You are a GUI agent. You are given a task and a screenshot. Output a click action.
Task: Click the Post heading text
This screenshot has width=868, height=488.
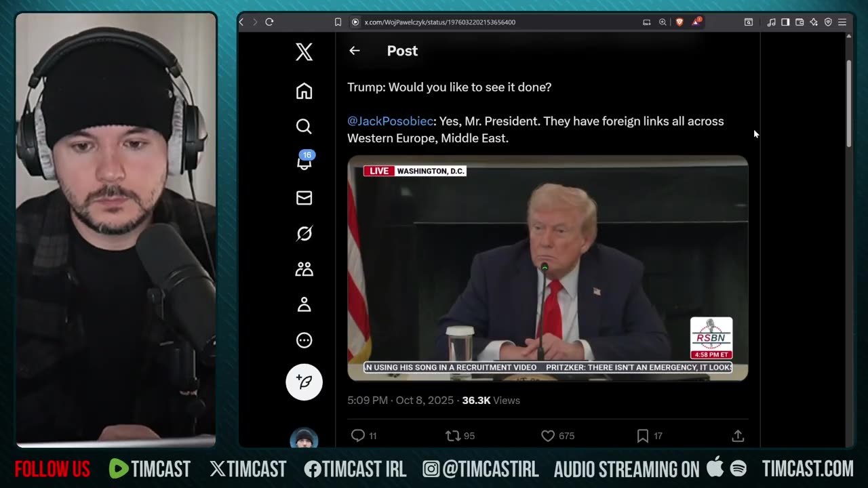coord(402,51)
